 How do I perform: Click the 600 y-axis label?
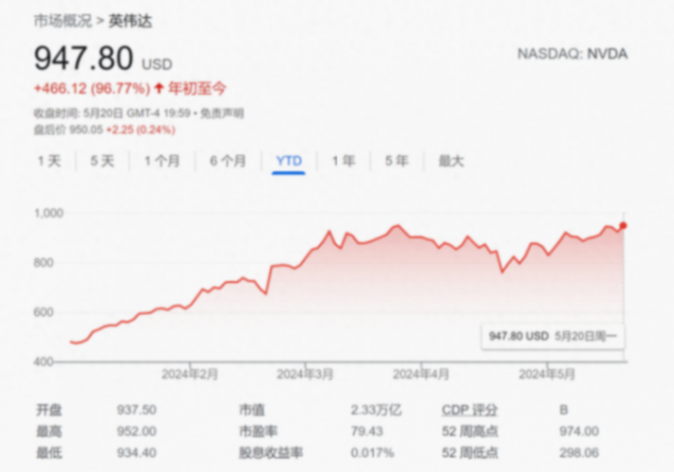44,312
